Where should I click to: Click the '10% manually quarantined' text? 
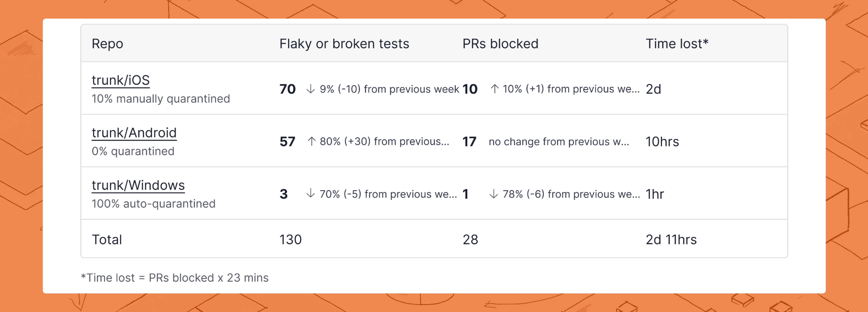(x=161, y=99)
